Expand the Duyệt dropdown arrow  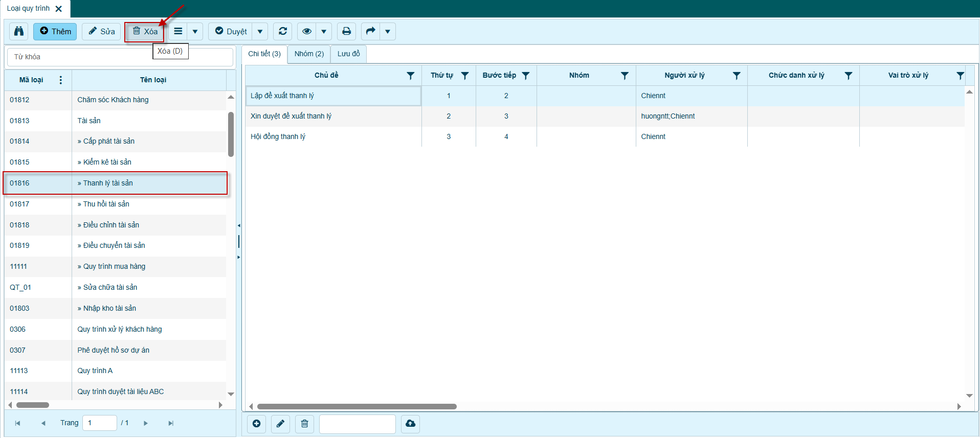(x=260, y=31)
